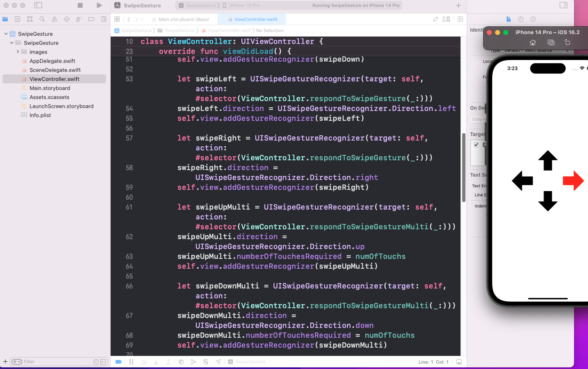
Task: Open the Breakpoint navigator
Action: pyautogui.click(x=91, y=19)
